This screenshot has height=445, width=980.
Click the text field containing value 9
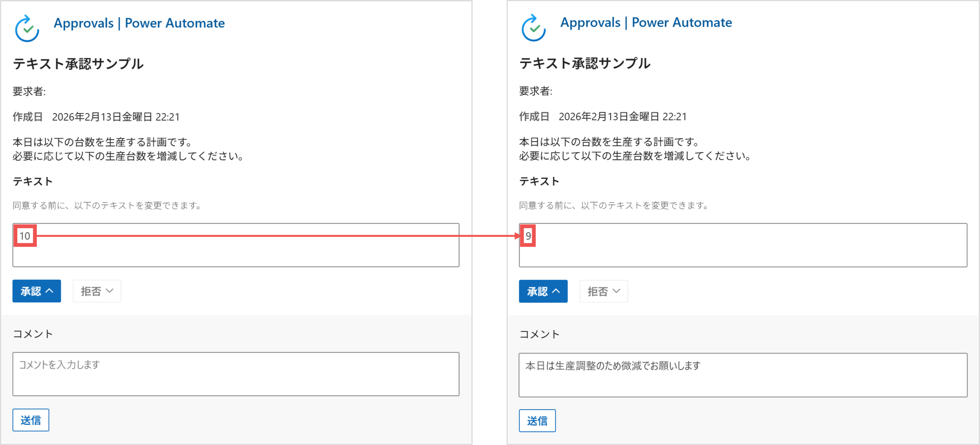point(743,245)
